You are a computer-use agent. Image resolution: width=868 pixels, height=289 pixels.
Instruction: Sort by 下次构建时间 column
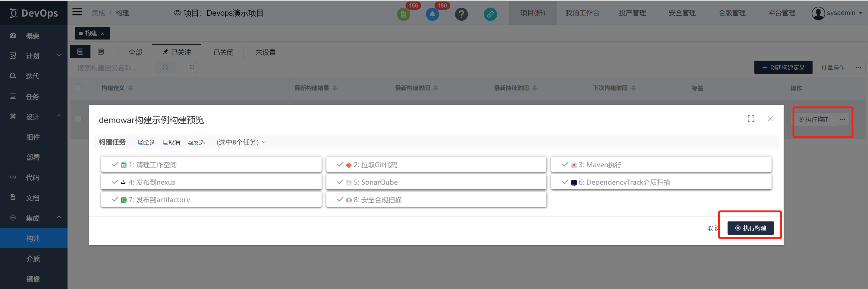click(633, 88)
